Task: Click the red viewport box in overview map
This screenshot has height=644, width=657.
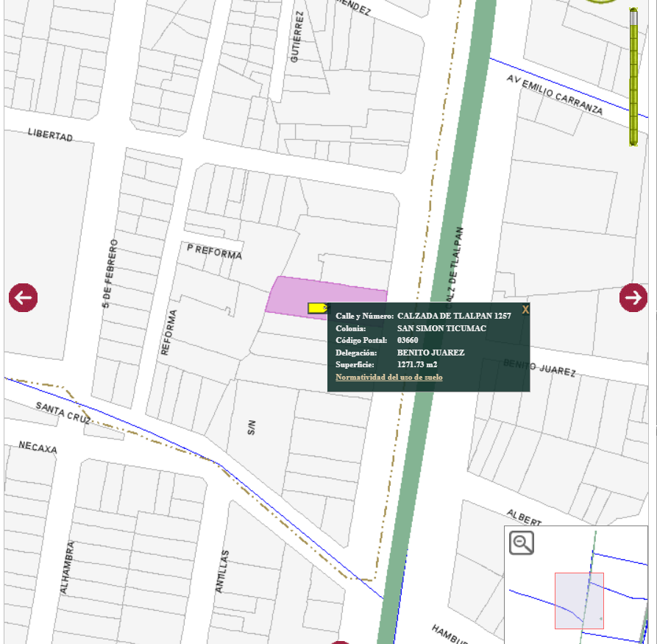Action: (579, 601)
